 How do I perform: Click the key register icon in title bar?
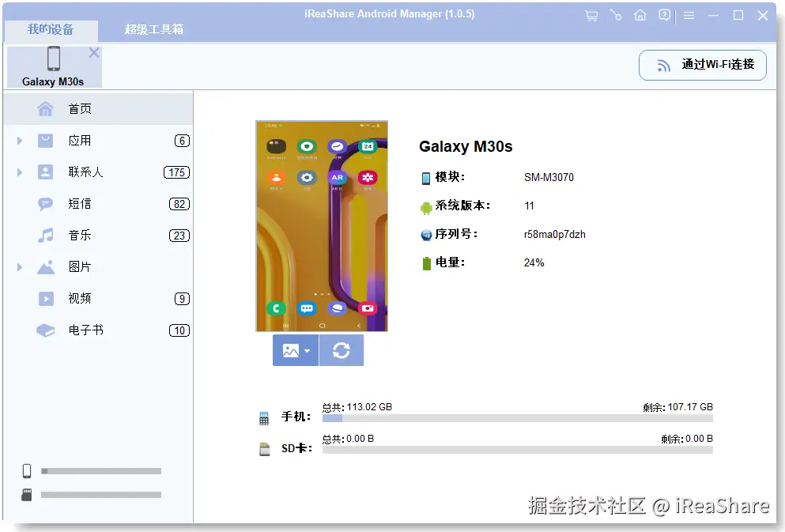pos(616,16)
